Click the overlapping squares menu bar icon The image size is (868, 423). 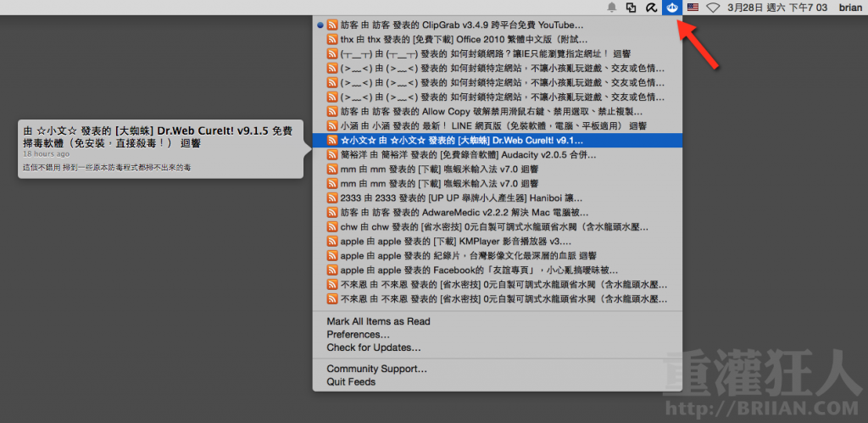tap(631, 7)
